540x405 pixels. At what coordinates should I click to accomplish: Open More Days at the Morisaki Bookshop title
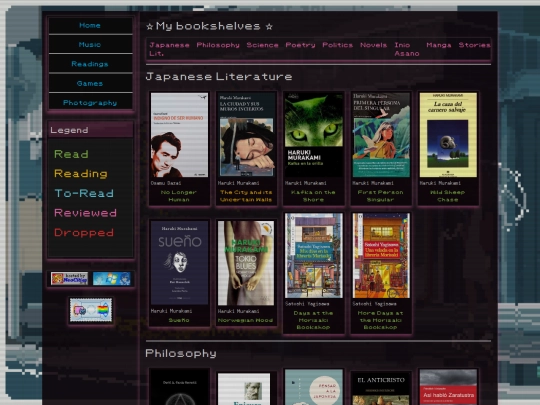point(380,320)
